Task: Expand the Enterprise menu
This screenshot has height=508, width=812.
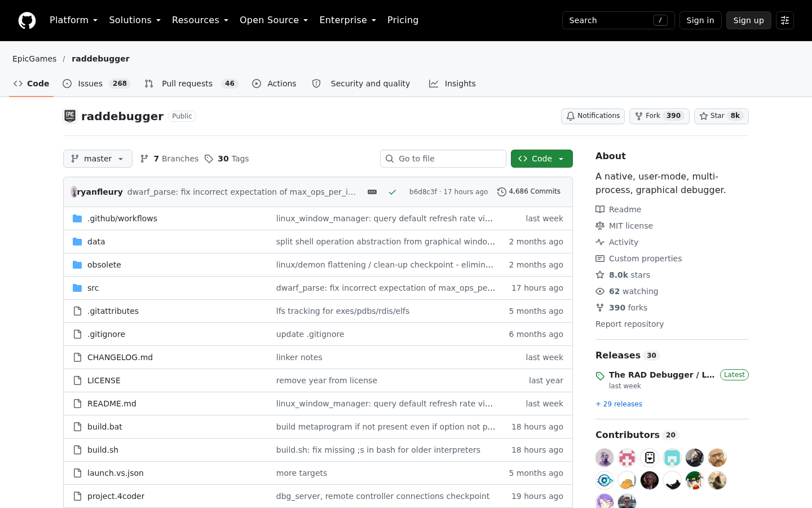Action: (347, 20)
